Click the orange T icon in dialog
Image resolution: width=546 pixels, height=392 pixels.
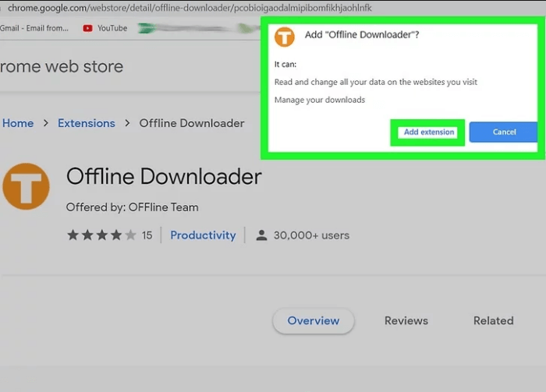[285, 37]
